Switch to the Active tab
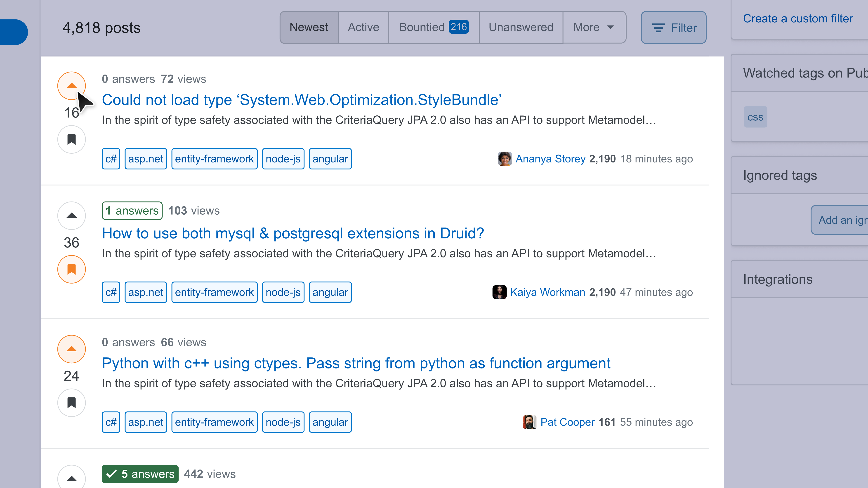868x488 pixels. coord(363,27)
